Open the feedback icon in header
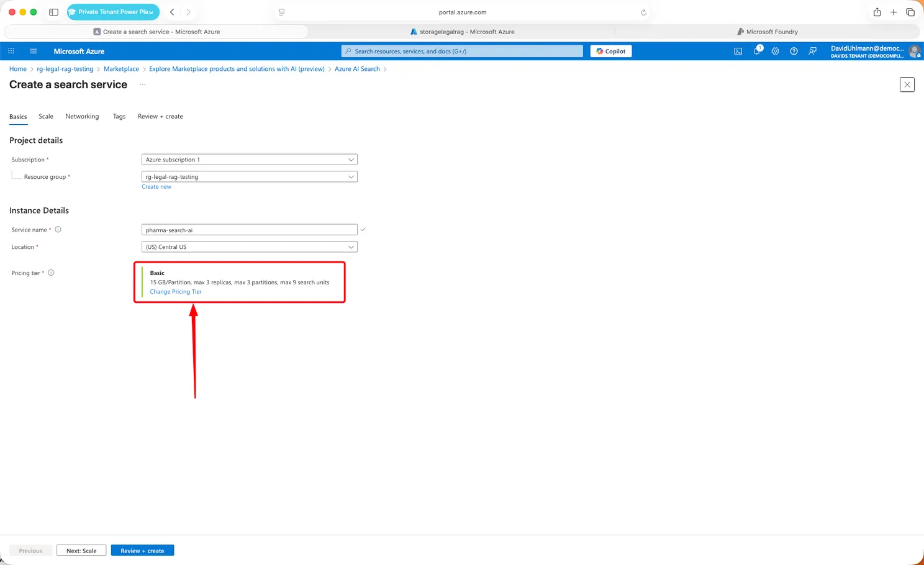The image size is (924, 565). tap(812, 51)
